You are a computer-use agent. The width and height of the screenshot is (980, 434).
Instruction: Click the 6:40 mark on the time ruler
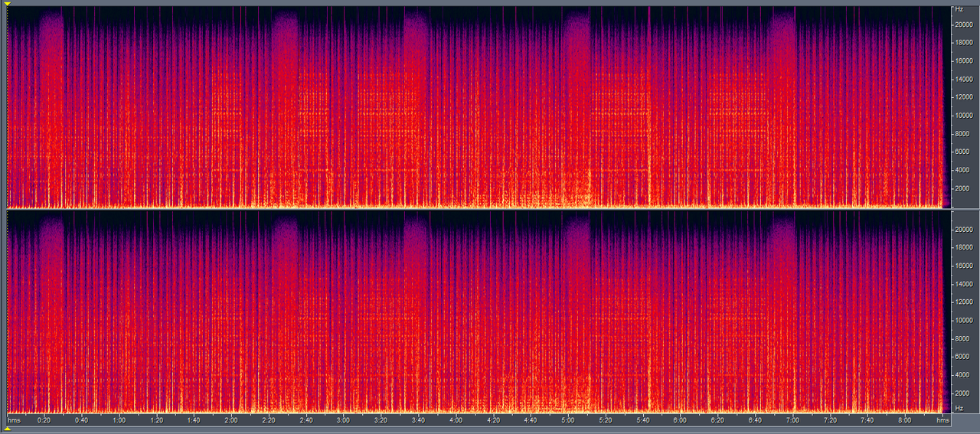point(754,420)
